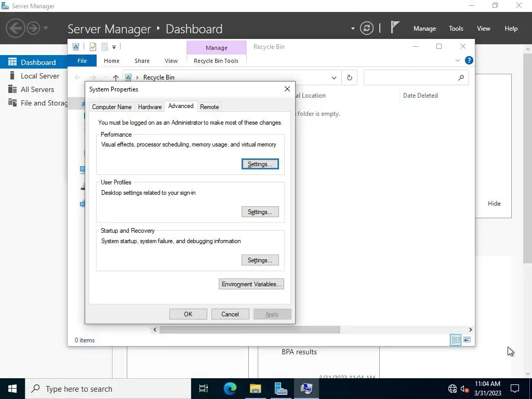Open network globe tray icon
Screen dimensions: 532x399
[453, 389]
